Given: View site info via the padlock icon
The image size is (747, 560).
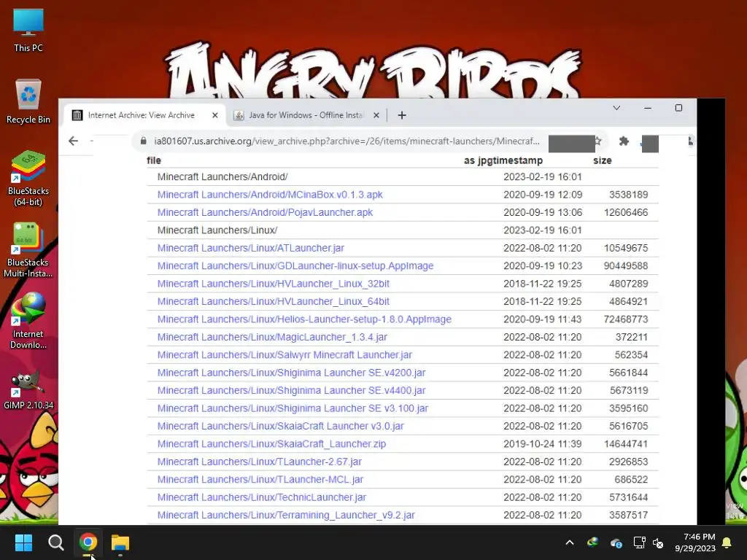Looking at the screenshot, I should point(144,141).
